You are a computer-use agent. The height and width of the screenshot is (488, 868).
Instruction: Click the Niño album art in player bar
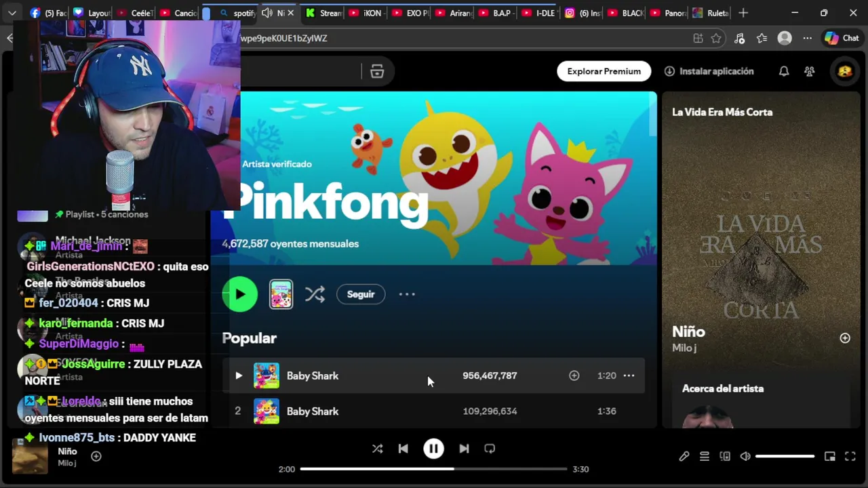point(31,456)
